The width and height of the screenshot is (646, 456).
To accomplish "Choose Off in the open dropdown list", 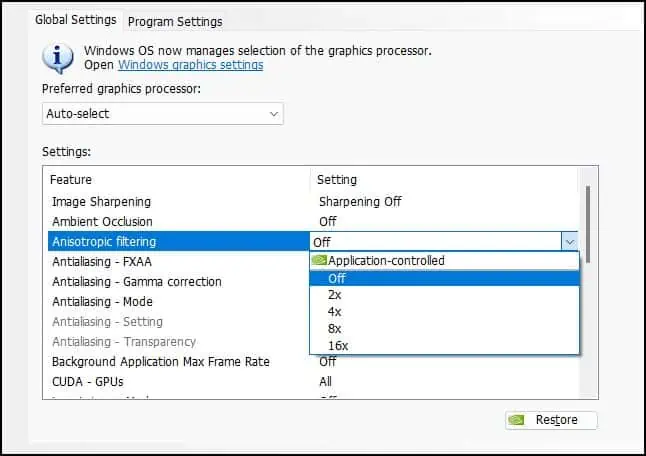I will [336, 279].
